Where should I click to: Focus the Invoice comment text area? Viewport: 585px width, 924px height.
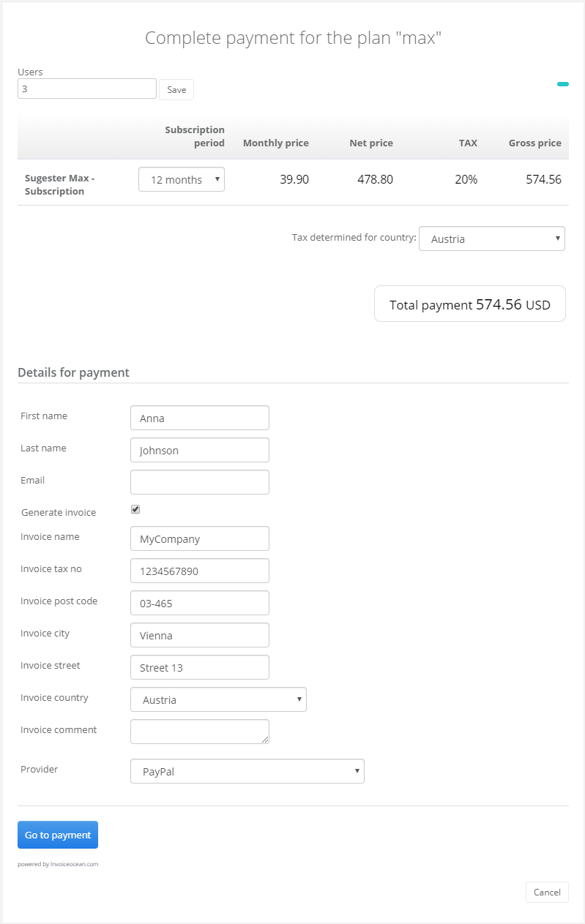(199, 732)
